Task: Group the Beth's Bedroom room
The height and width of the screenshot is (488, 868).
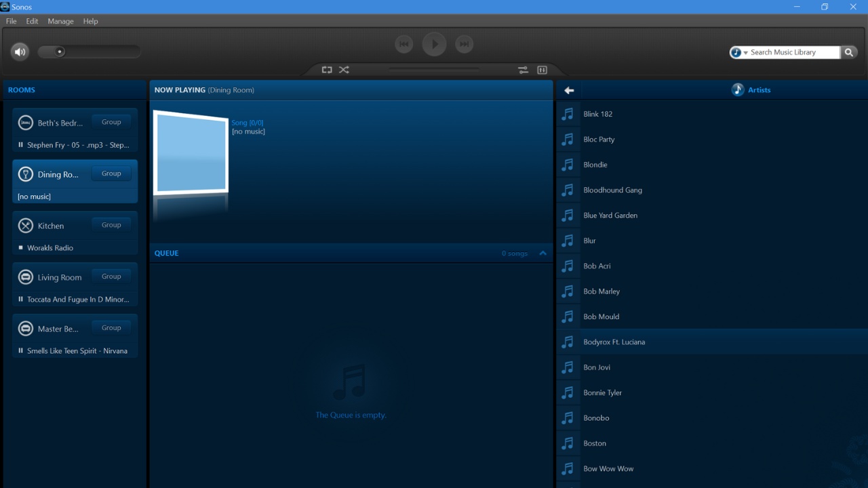Action: pyautogui.click(x=111, y=122)
